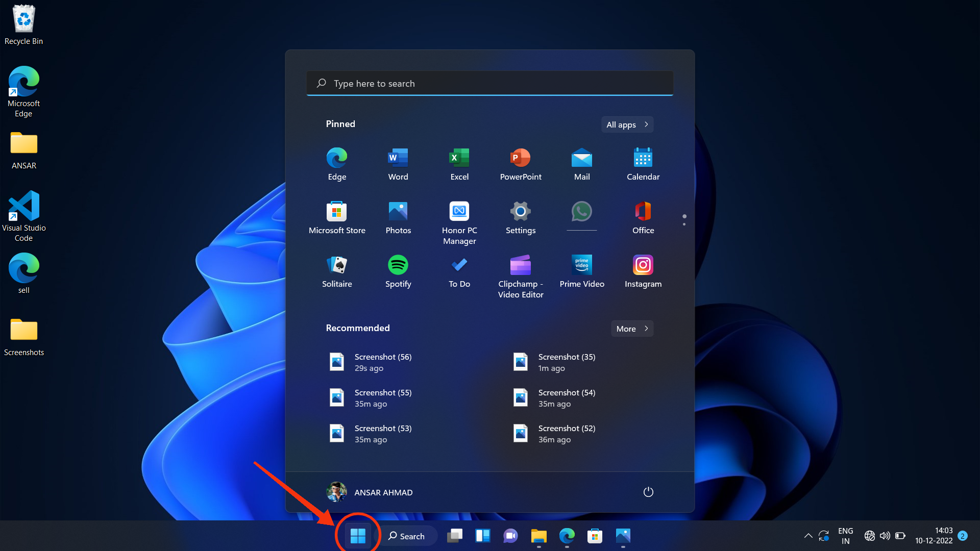Screen dimensions: 980x551
Task: Open Honor PC Manager
Action: [459, 223]
